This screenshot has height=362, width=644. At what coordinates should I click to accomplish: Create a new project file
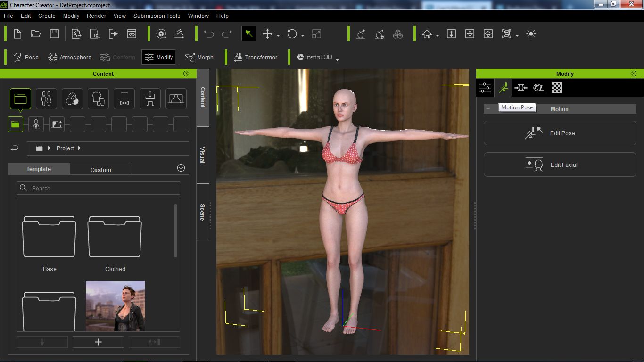pos(17,34)
